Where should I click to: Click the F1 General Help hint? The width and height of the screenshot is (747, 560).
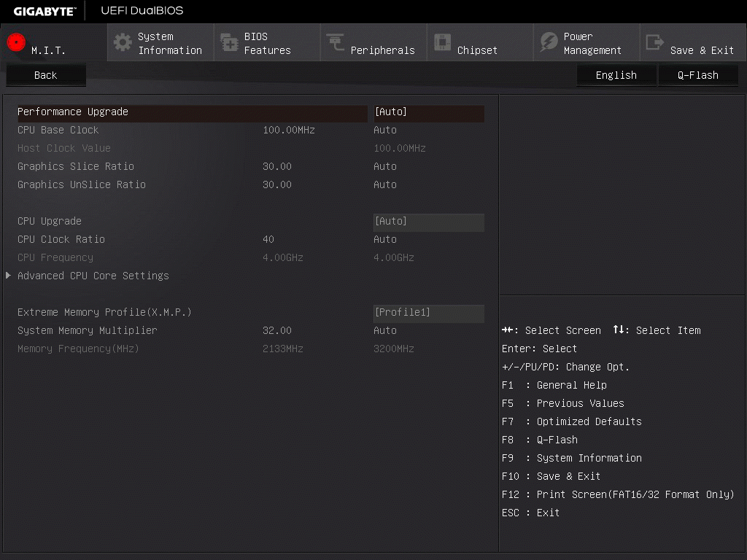click(554, 385)
